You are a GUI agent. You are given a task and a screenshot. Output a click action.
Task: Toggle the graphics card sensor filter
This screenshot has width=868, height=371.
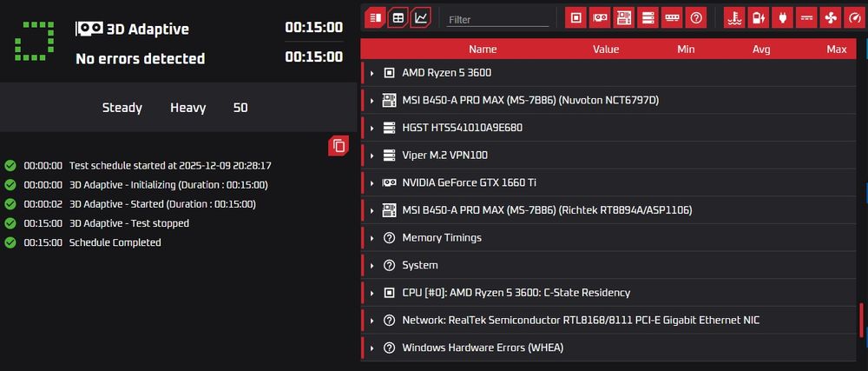(600, 18)
